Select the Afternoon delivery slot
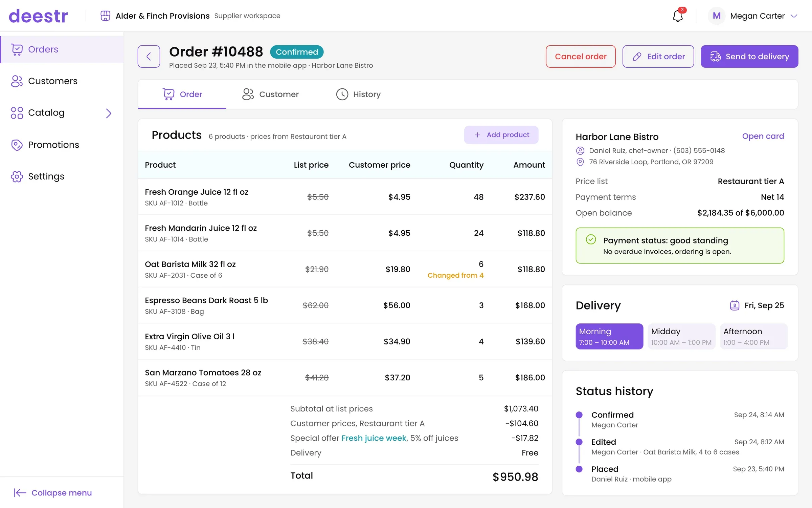The image size is (812, 508). coord(753,336)
